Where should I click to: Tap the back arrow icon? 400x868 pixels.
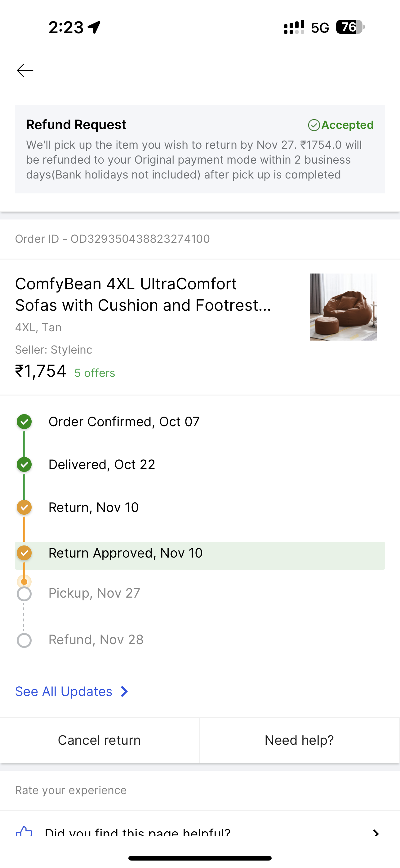[25, 70]
